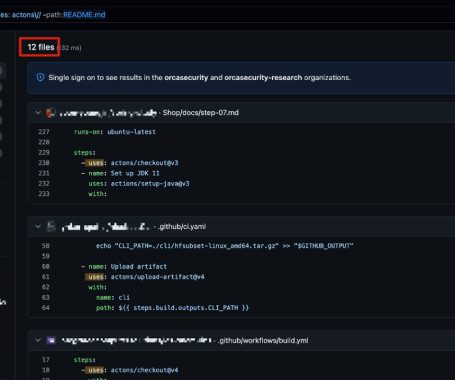Viewport: 455px width, 380px height.
Task: Click the "12 files" result count
Action: pyautogui.click(x=41, y=47)
